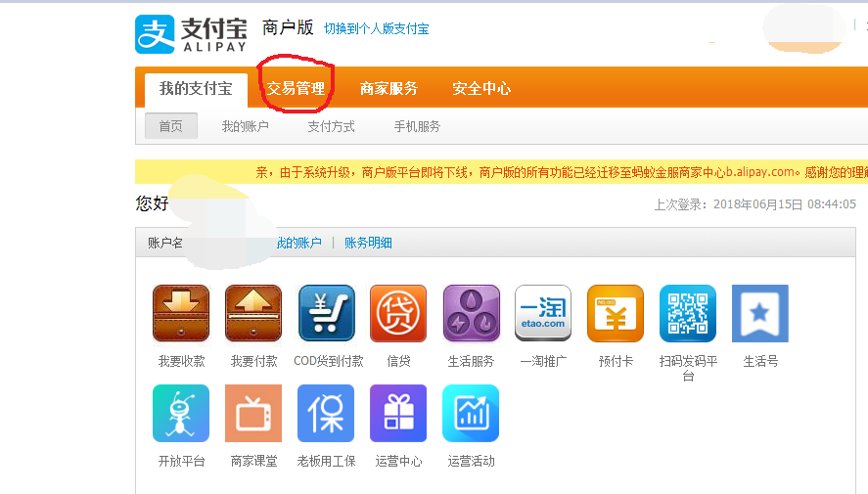The width and height of the screenshot is (868, 494).
Task: Click the 商户版 title text
Action: pos(288,27)
